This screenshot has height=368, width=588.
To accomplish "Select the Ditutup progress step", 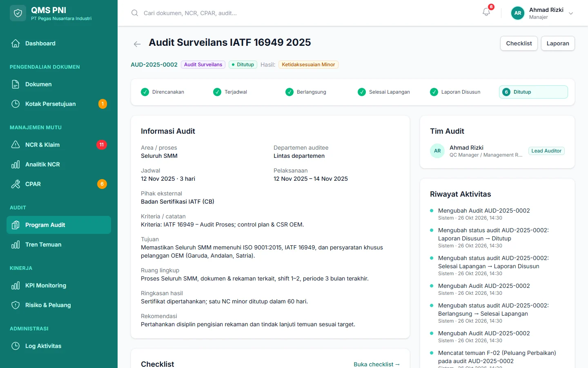I will coord(533,92).
